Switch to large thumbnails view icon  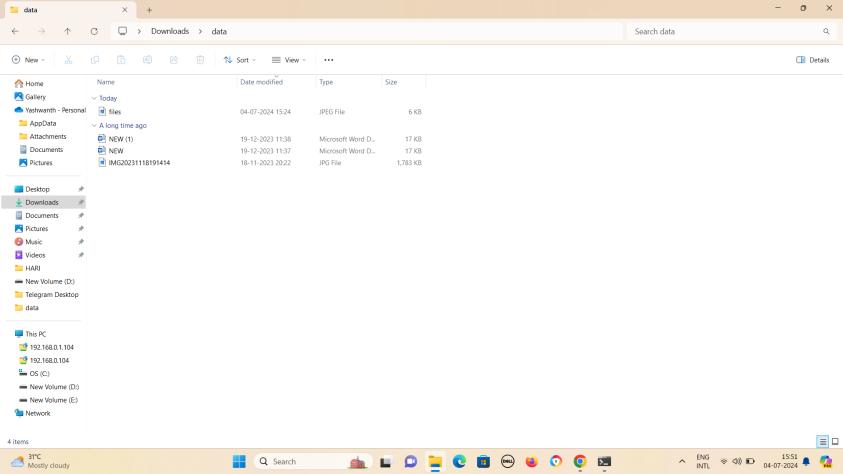[x=835, y=442]
